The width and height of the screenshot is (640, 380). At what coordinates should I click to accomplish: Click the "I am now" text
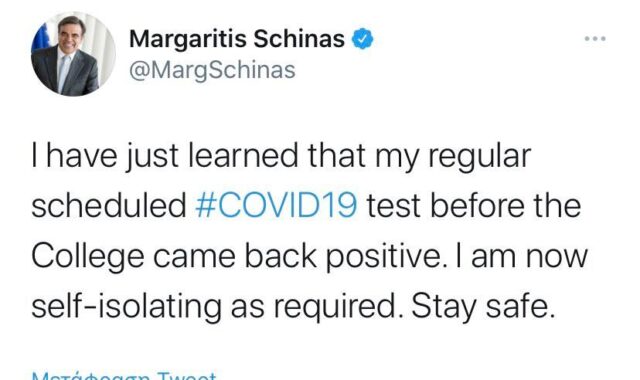pyautogui.click(x=522, y=256)
